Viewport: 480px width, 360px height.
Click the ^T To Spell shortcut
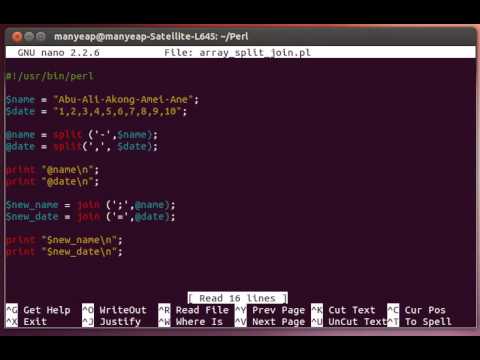[x=420, y=322]
